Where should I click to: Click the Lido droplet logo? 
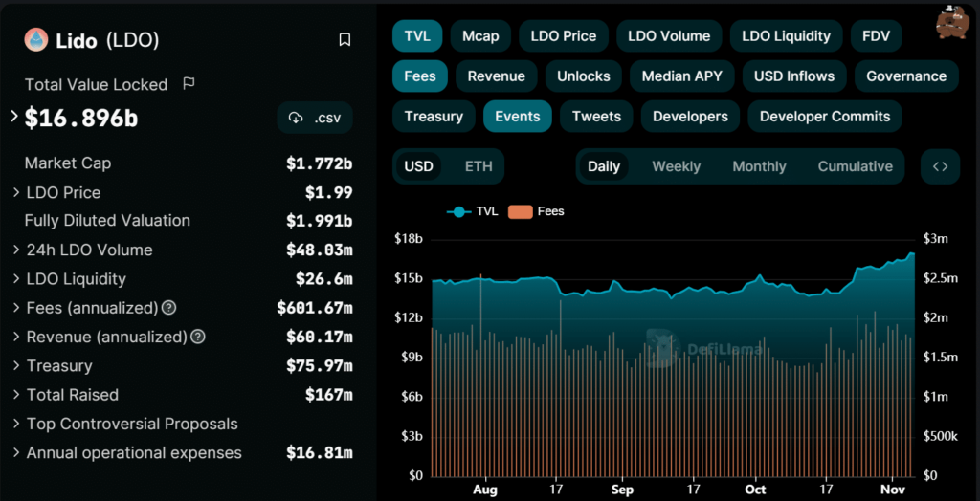click(36, 39)
